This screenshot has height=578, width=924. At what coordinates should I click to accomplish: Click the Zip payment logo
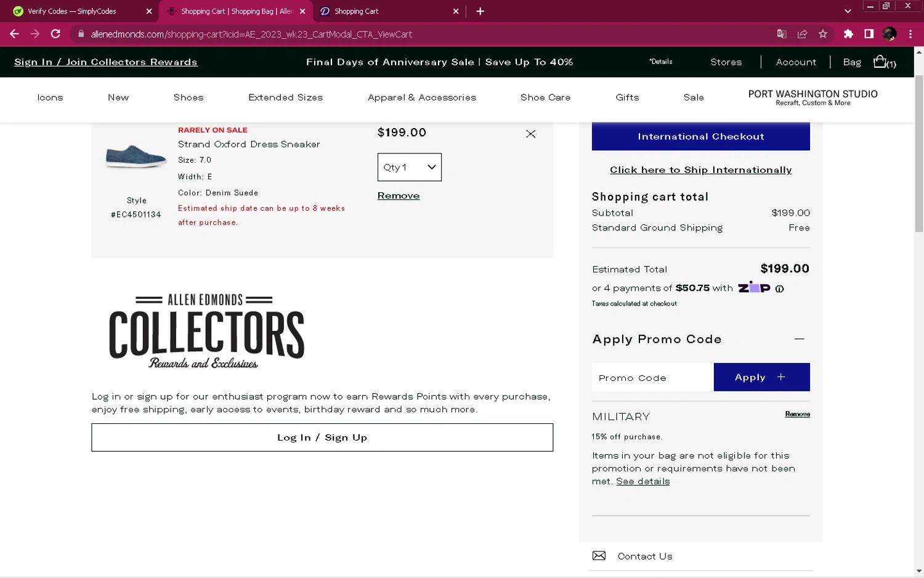(754, 288)
